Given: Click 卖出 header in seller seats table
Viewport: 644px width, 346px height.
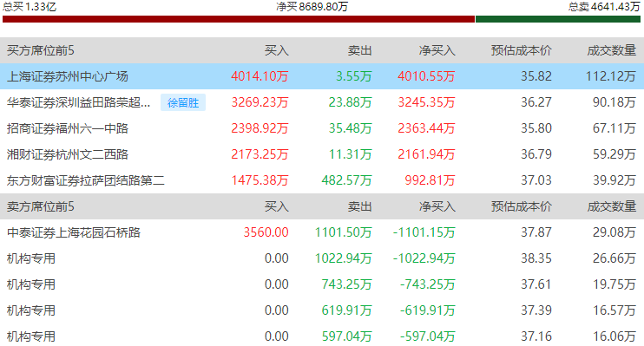Looking at the screenshot, I should [360, 206].
